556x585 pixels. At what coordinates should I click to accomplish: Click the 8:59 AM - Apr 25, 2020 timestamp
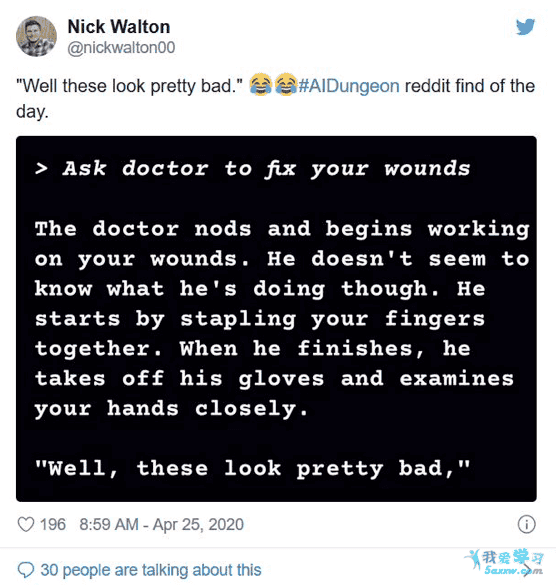[x=161, y=524]
